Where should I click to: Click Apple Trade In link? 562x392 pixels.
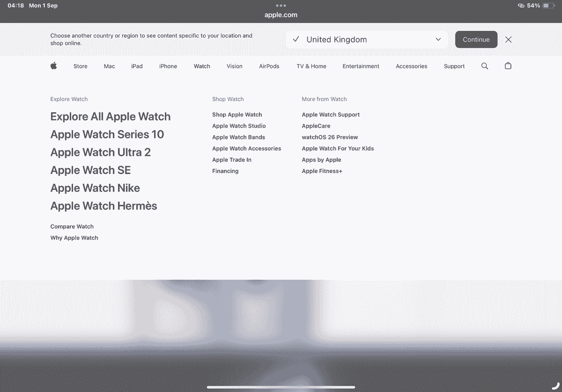tap(232, 160)
